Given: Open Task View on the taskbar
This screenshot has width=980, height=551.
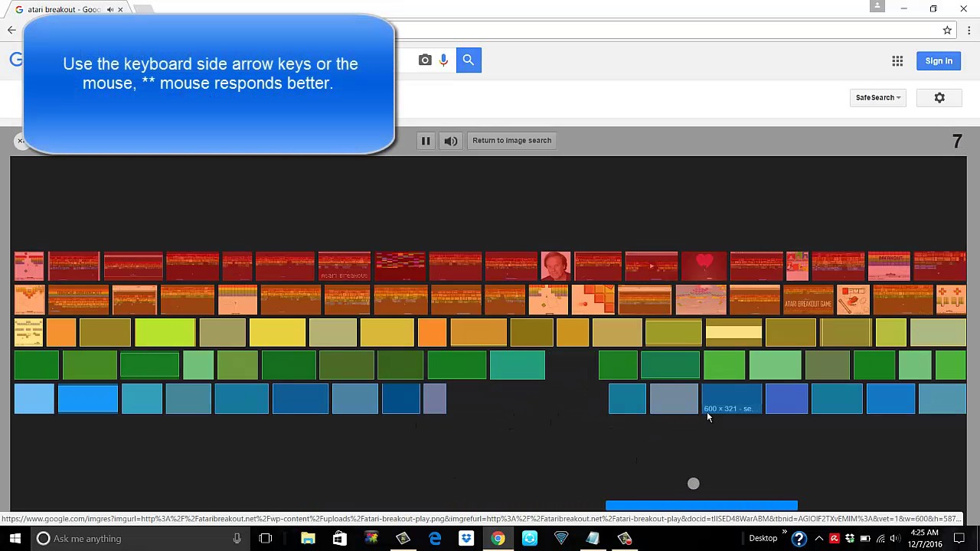Looking at the screenshot, I should [266, 539].
